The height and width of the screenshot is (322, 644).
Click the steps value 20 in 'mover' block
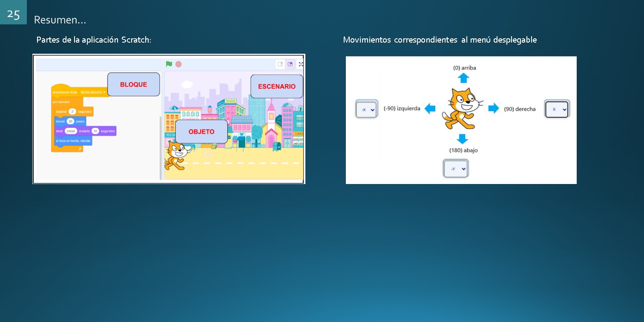[71, 121]
